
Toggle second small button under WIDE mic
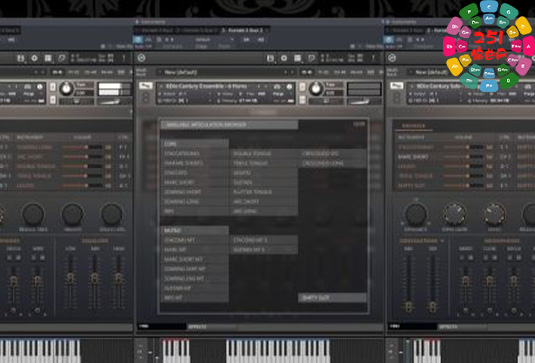pos(42,258)
